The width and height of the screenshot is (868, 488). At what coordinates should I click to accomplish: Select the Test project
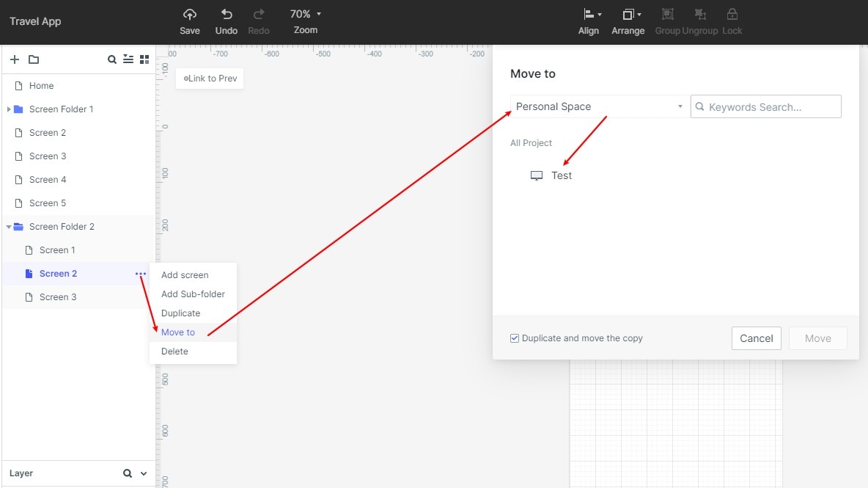[561, 175]
